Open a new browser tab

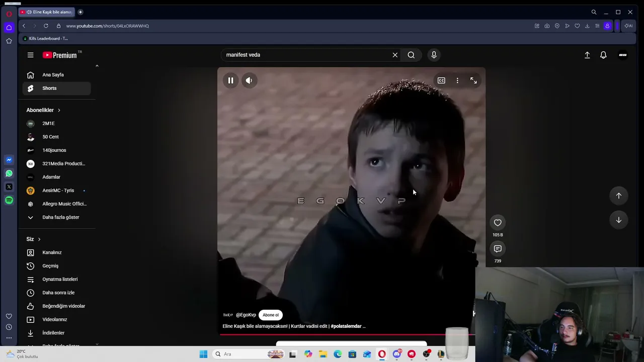click(x=80, y=12)
